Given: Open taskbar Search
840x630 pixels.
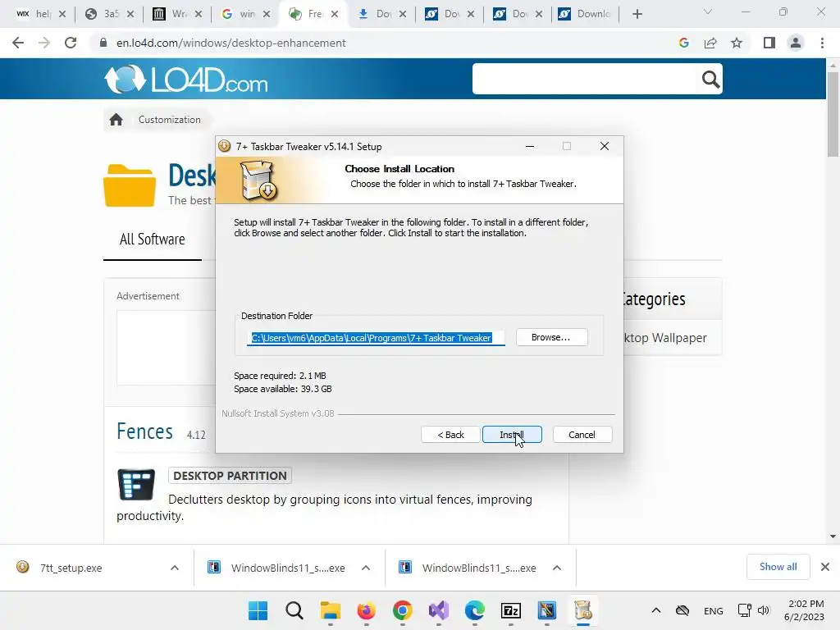Looking at the screenshot, I should click(x=294, y=610).
